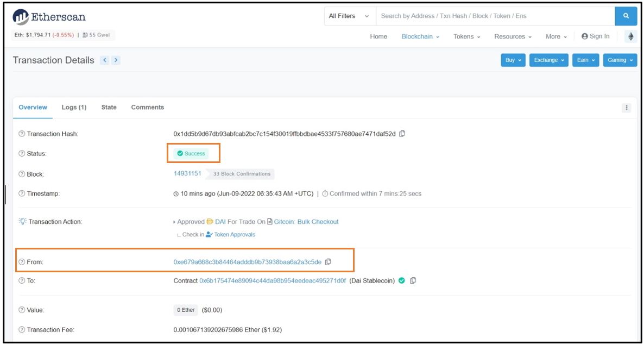
Task: Copy the From address to clipboard
Action: point(328,262)
